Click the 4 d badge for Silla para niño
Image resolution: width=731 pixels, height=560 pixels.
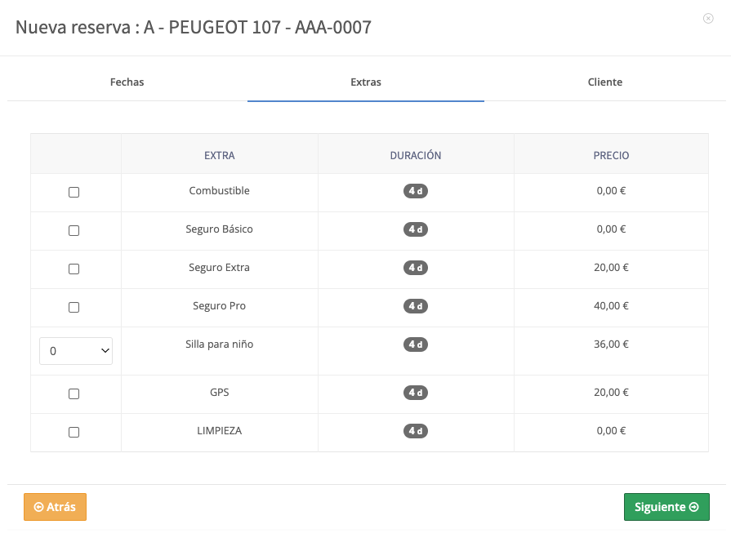[x=416, y=344]
